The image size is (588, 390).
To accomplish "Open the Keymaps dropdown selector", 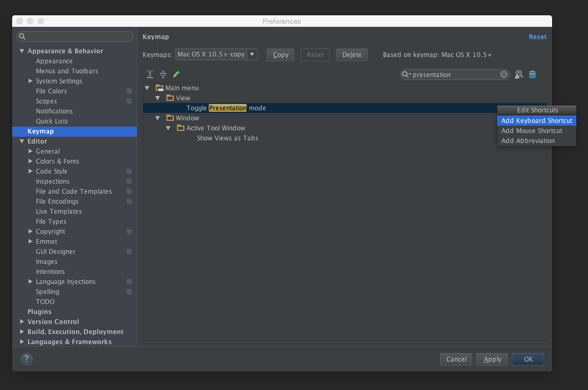I will coord(252,54).
